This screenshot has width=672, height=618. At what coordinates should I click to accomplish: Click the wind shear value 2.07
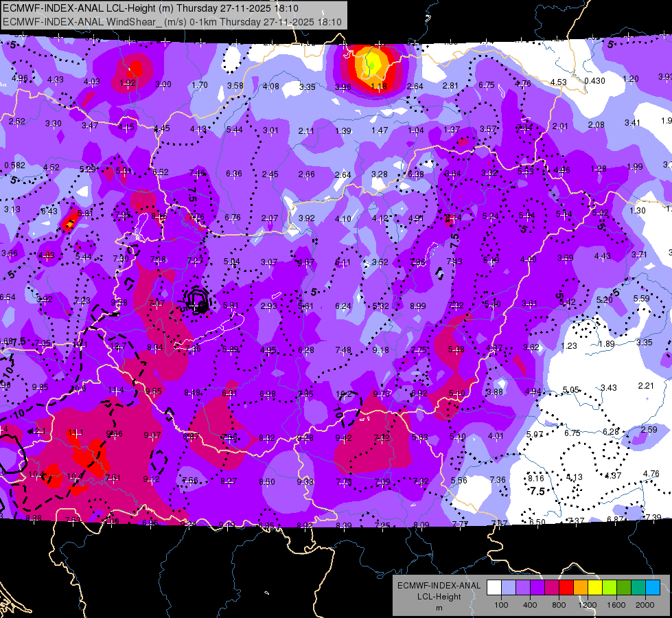click(x=270, y=218)
